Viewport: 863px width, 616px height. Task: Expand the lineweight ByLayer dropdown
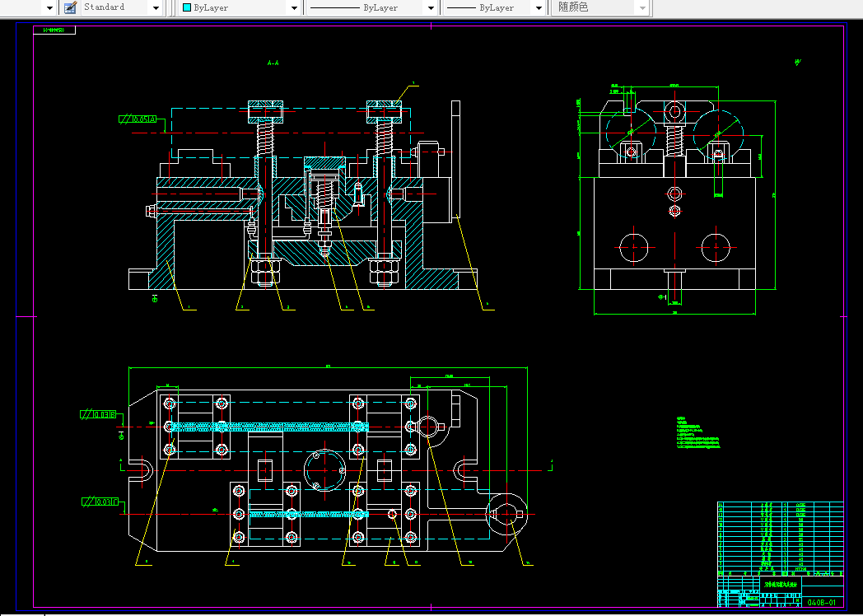pos(539,7)
